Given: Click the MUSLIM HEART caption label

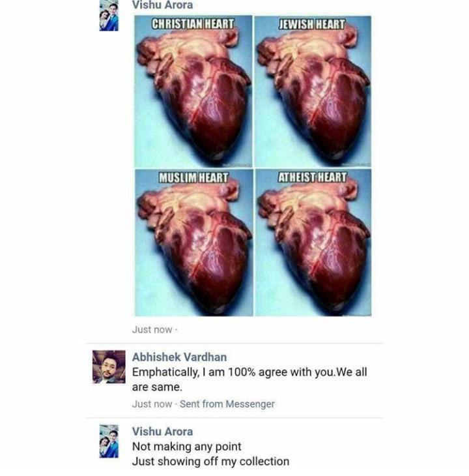Looking at the screenshot, I should (x=193, y=177).
